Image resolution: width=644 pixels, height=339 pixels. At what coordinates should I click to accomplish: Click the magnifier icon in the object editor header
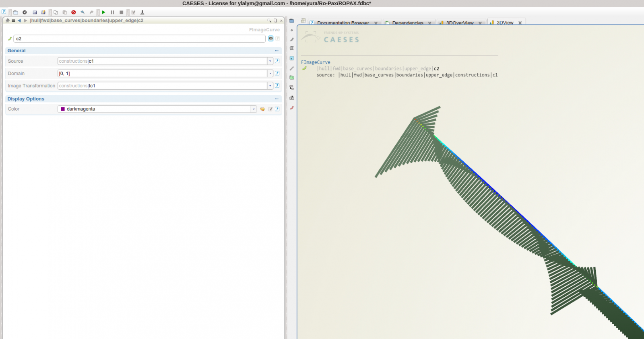point(269,21)
